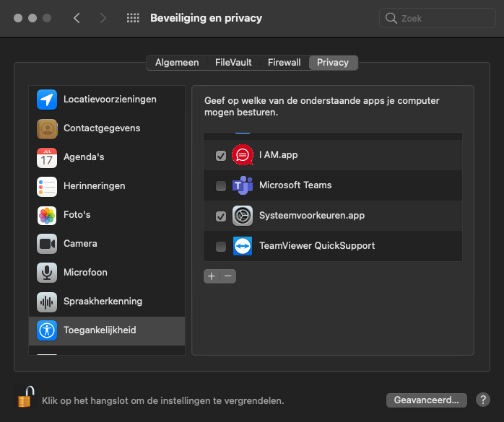Click the TeamViewer QuickSupport icon
Viewport: 504px width, 422px height.
tap(243, 246)
